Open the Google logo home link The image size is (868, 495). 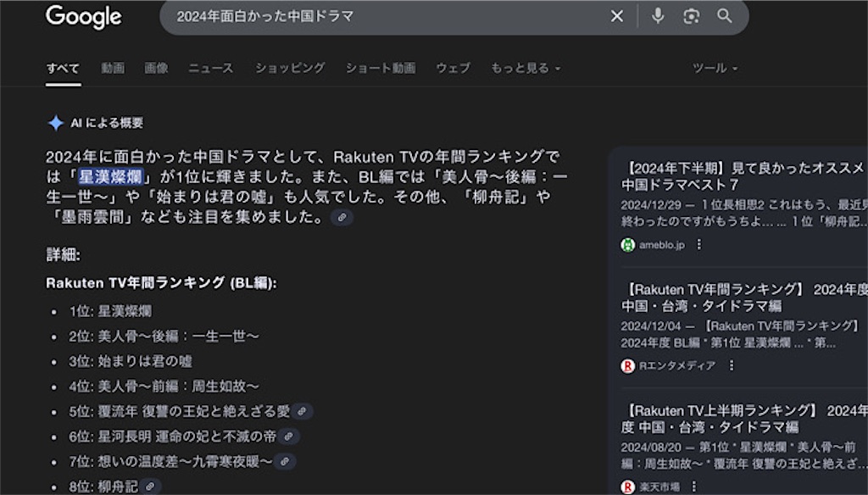tap(84, 17)
